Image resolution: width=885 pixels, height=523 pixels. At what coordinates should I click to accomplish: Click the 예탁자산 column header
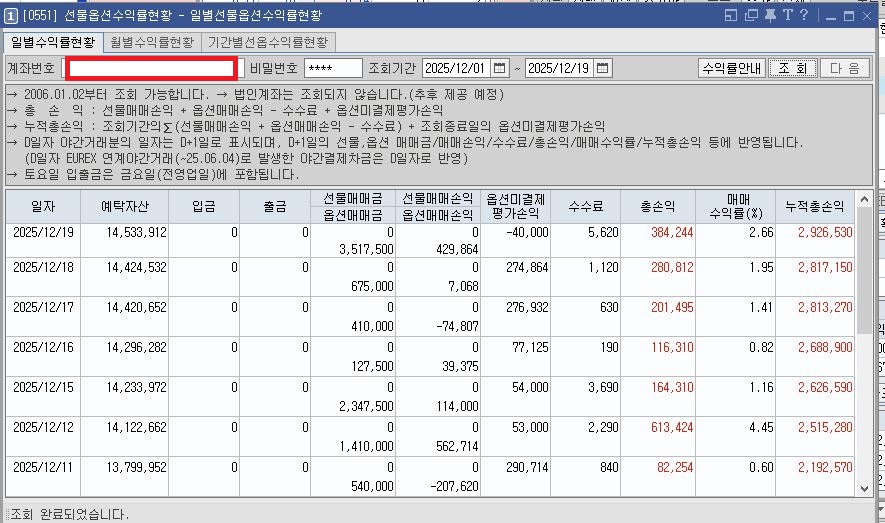(x=125, y=206)
